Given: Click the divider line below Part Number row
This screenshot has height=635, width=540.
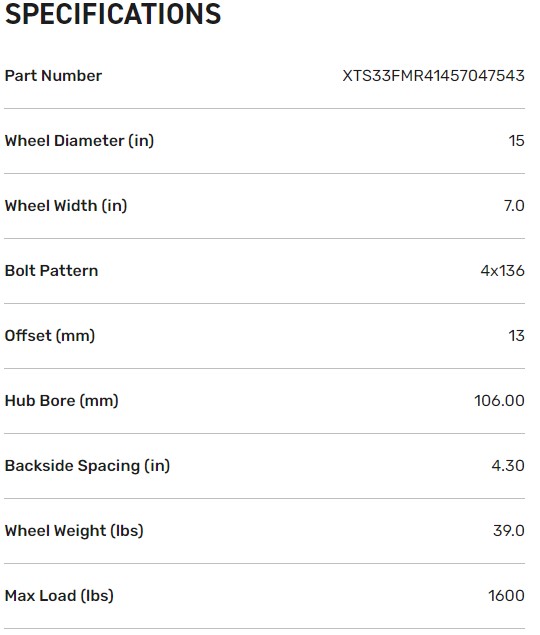Looking at the screenshot, I should click(x=265, y=108).
